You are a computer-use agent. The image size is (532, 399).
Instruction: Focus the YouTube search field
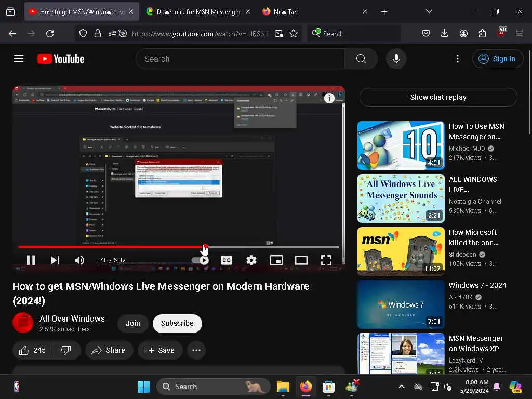[x=240, y=59]
